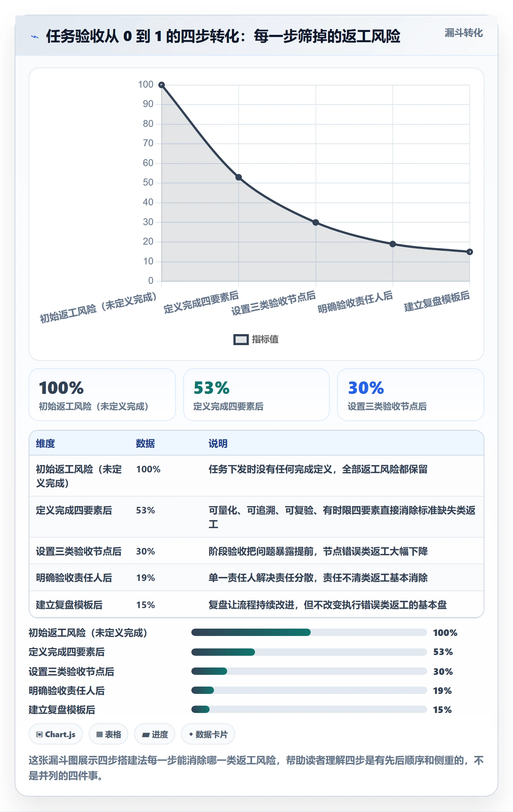
Task: Click the table data cell reading 15%
Action: tap(145, 605)
